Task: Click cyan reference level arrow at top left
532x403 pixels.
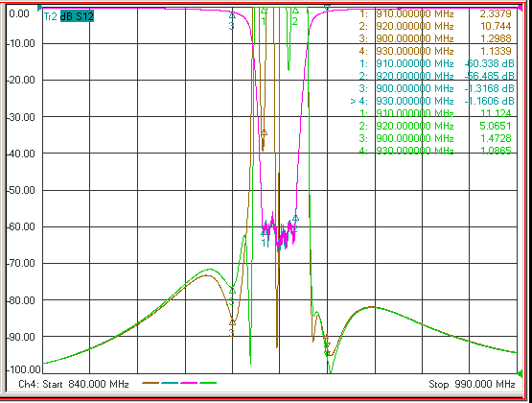Action: coord(39,8)
